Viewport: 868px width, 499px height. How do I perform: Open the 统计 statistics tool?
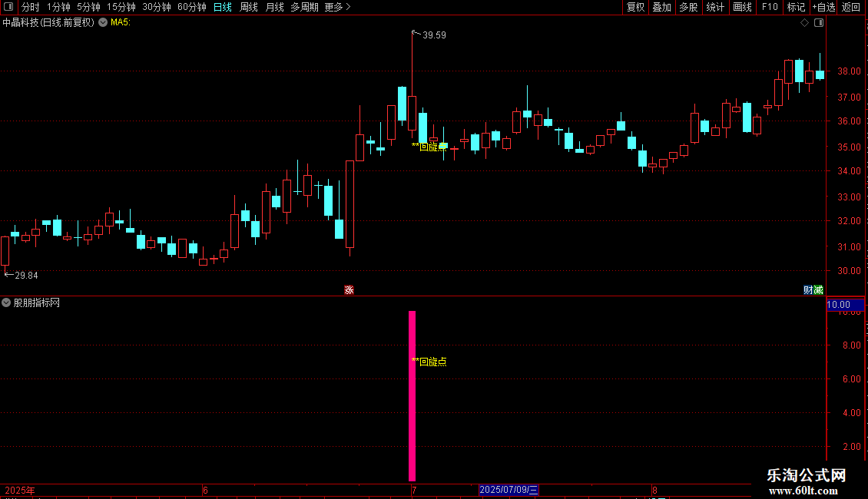tap(715, 7)
